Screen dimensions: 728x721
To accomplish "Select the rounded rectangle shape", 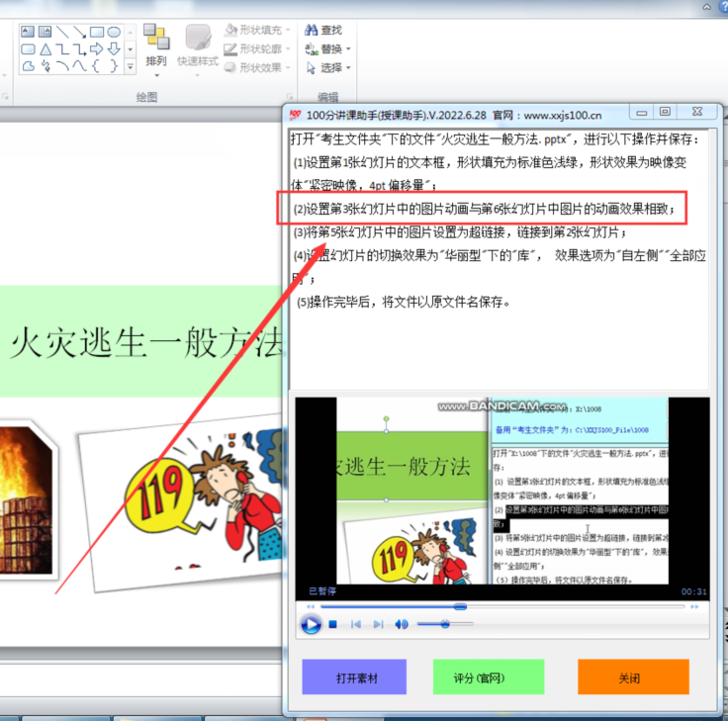I will [28, 48].
